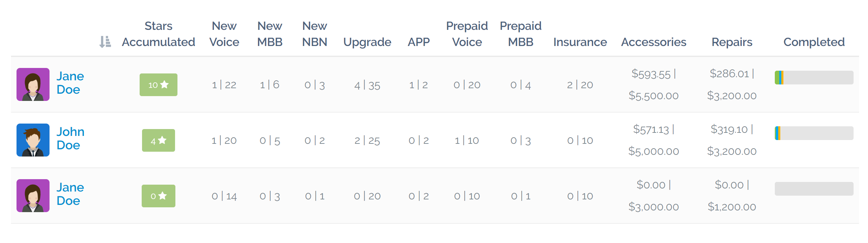
Task: Click first Jane Doe's completed progress bar
Action: point(814,78)
